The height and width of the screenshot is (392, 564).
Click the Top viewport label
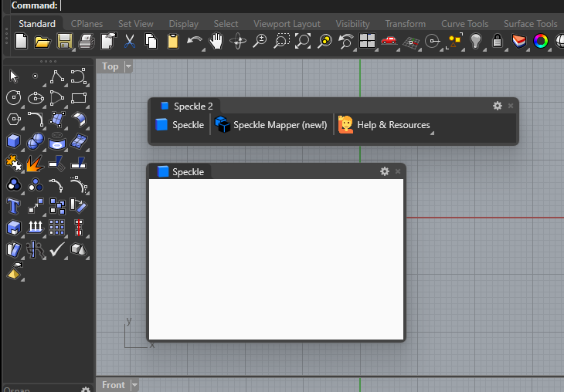tap(110, 66)
